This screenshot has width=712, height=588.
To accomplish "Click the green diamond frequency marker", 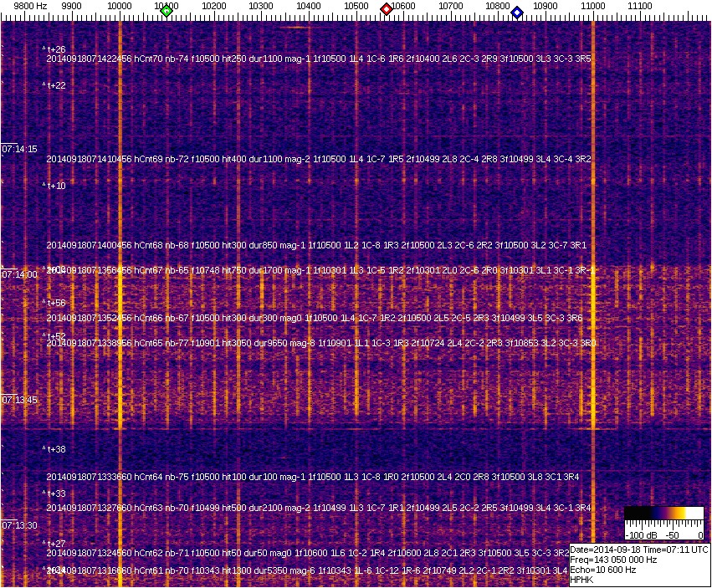I will pyautogui.click(x=166, y=11).
